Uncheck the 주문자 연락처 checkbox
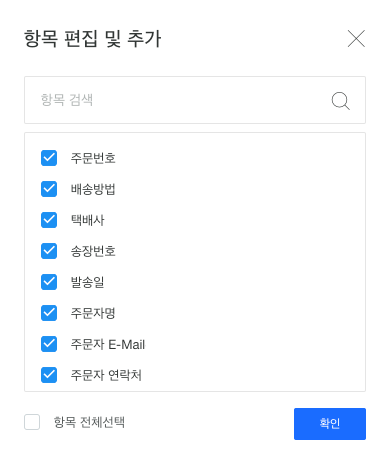Viewport: 390px width, 462px height. (49, 375)
